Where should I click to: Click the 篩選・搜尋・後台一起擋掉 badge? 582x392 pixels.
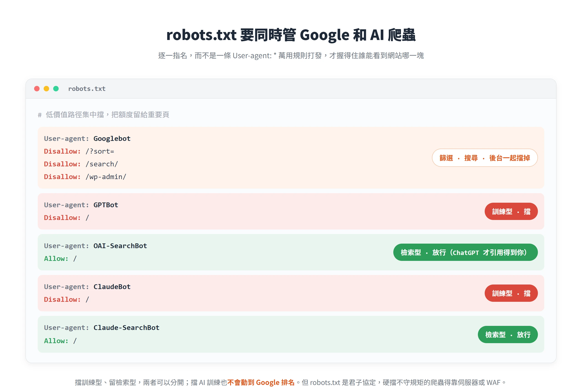click(484, 158)
